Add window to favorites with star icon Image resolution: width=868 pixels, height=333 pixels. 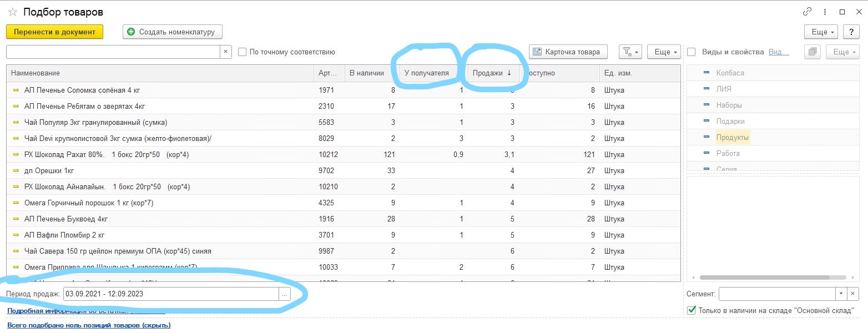[x=13, y=12]
